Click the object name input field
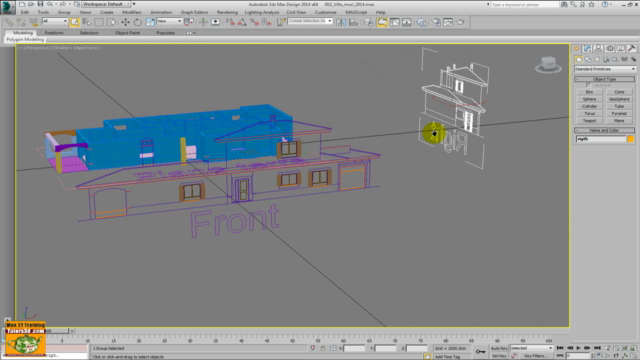The image size is (640, 360). [x=600, y=139]
